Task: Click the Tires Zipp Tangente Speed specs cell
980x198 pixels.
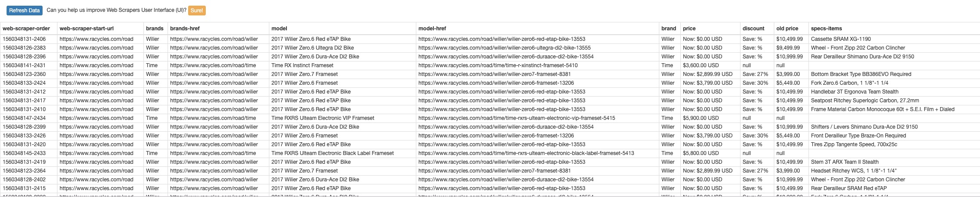Action: pyautogui.click(x=854, y=144)
